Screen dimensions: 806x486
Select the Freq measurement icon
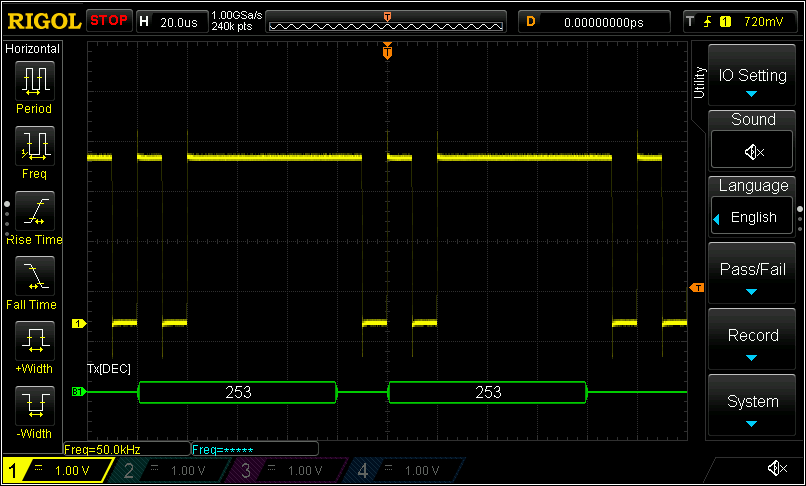click(x=34, y=146)
